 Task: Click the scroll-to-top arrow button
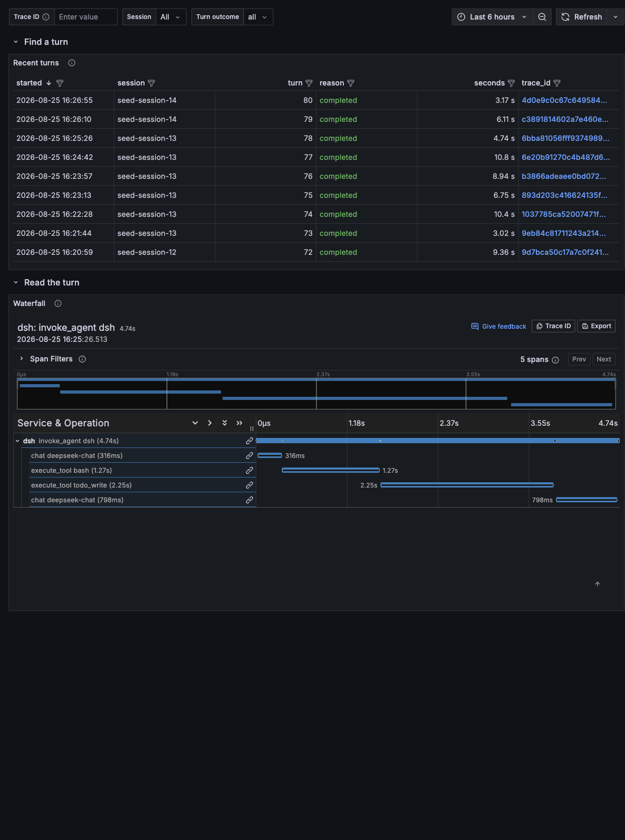[598, 584]
